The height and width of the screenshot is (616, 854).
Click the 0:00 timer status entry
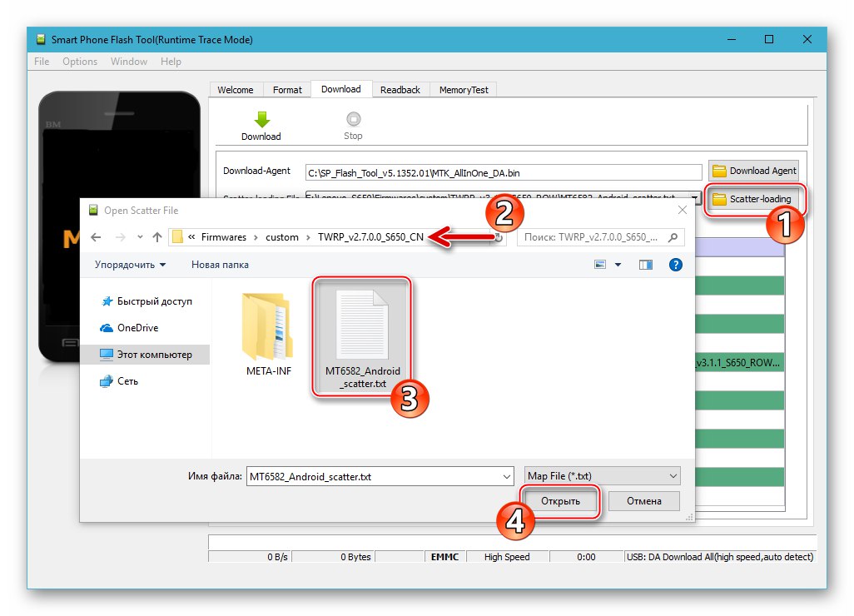pyautogui.click(x=586, y=557)
